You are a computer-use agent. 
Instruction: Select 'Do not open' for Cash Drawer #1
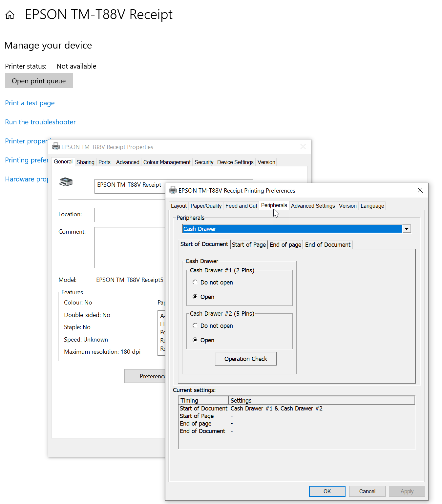(195, 282)
